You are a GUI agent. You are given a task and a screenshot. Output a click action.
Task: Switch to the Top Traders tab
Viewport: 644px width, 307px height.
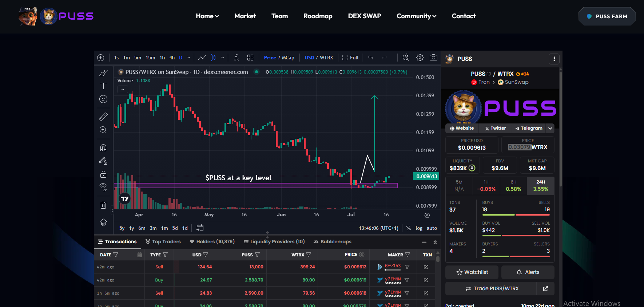[163, 241]
